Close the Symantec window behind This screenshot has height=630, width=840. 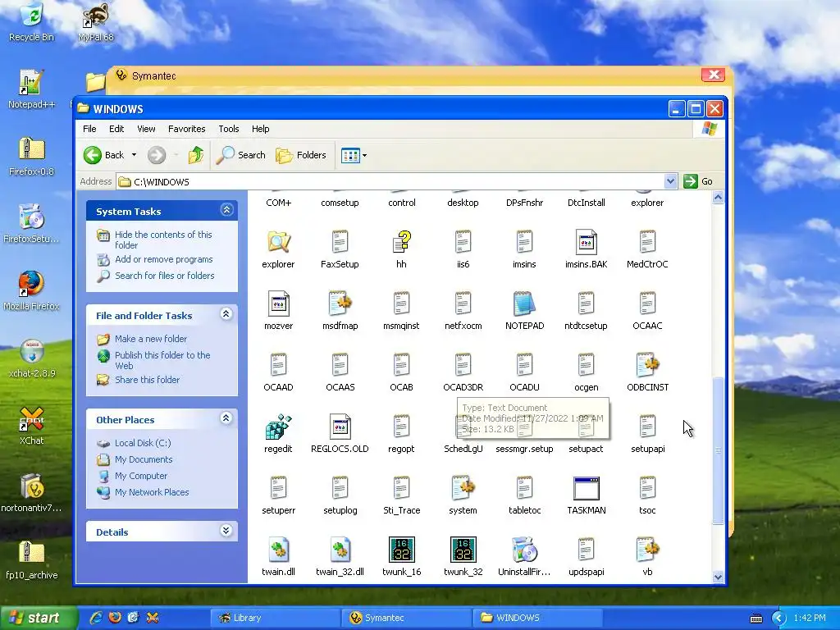[713, 75]
